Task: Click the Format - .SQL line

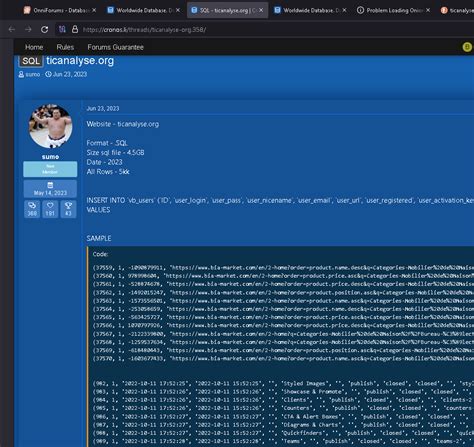Action: (x=107, y=143)
